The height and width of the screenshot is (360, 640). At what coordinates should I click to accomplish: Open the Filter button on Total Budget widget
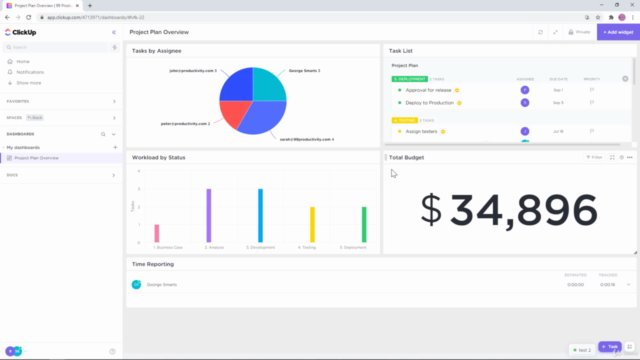pos(594,157)
